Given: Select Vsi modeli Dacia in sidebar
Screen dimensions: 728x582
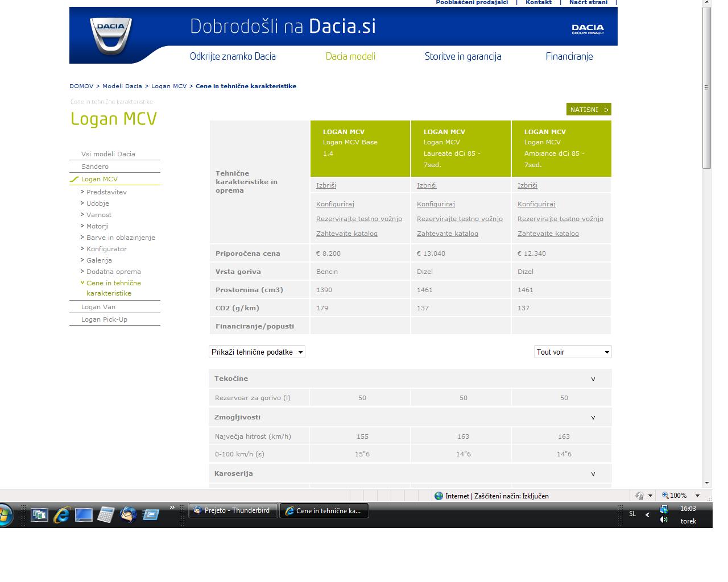Looking at the screenshot, I should click(x=108, y=154).
